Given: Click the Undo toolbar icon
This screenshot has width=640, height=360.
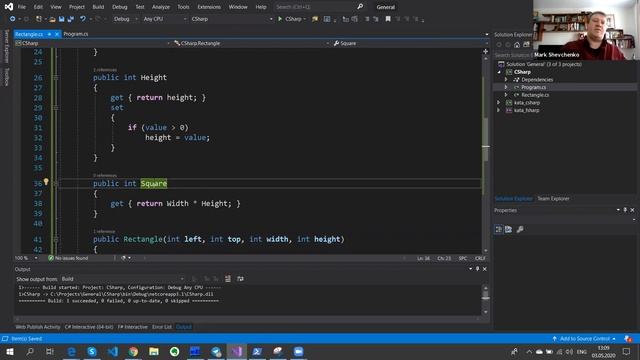Looking at the screenshot, I should point(83,19).
